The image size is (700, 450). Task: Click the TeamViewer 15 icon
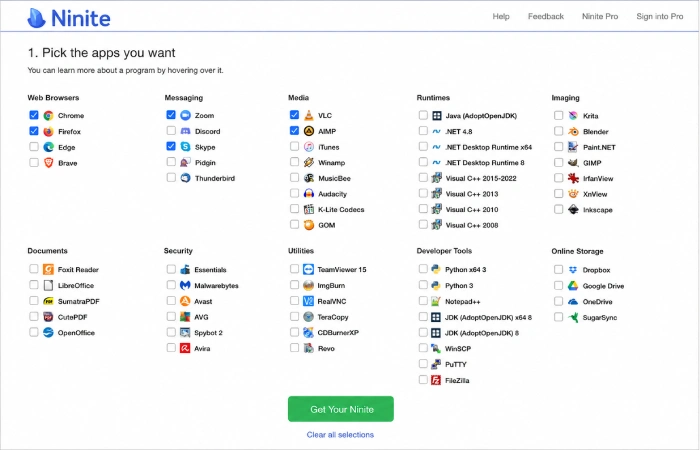point(308,269)
